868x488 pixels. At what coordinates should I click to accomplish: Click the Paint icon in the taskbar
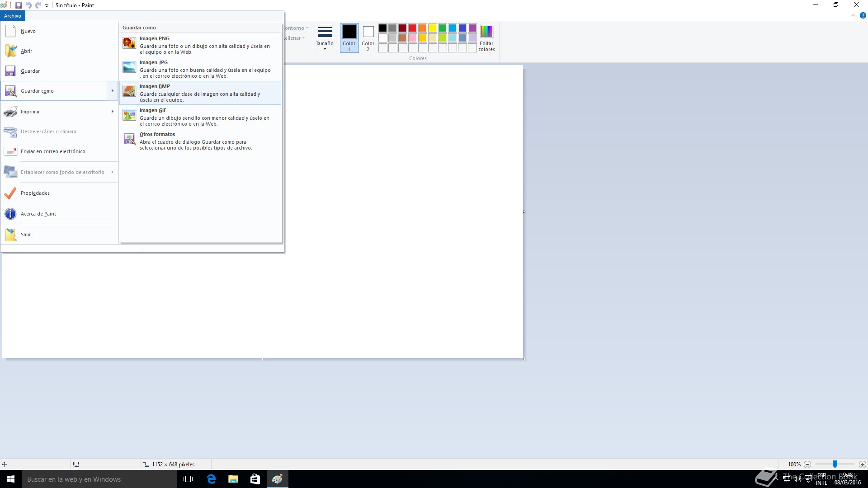(277, 479)
